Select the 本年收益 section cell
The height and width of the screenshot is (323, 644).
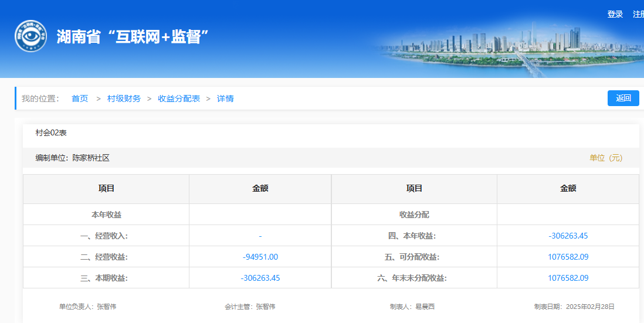tap(106, 215)
